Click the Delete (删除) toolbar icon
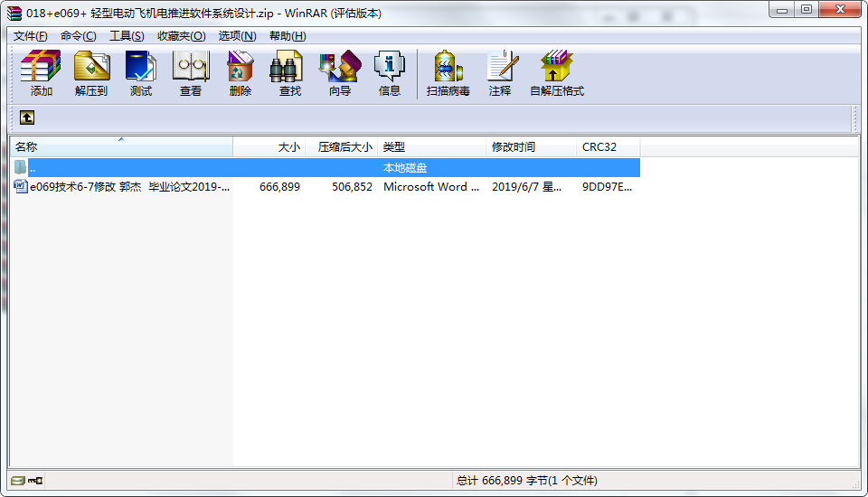This screenshot has width=868, height=497. [x=241, y=73]
